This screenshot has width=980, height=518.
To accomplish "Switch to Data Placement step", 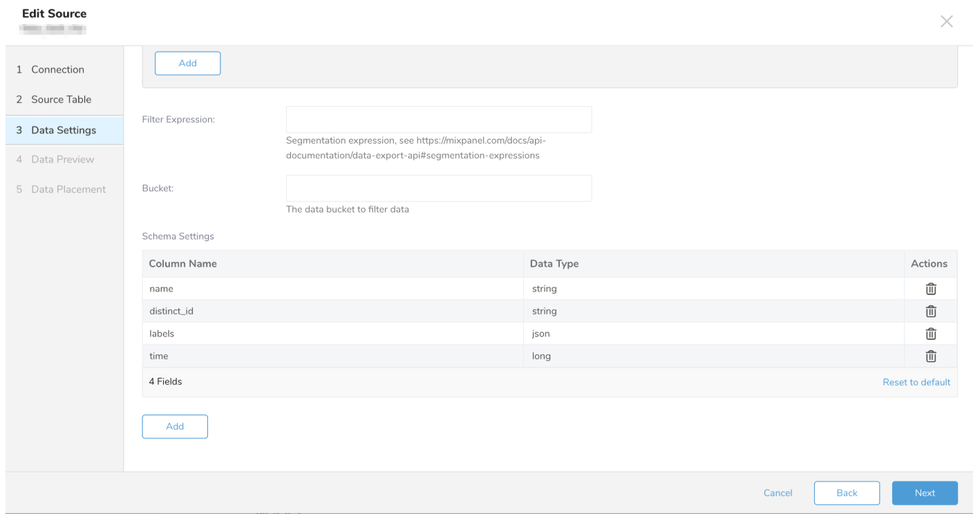I will [x=68, y=189].
